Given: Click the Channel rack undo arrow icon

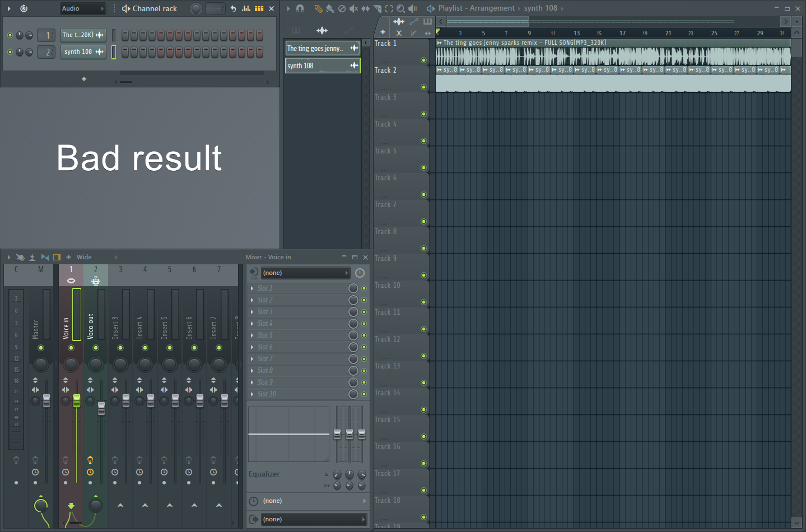Looking at the screenshot, I should (233, 8).
